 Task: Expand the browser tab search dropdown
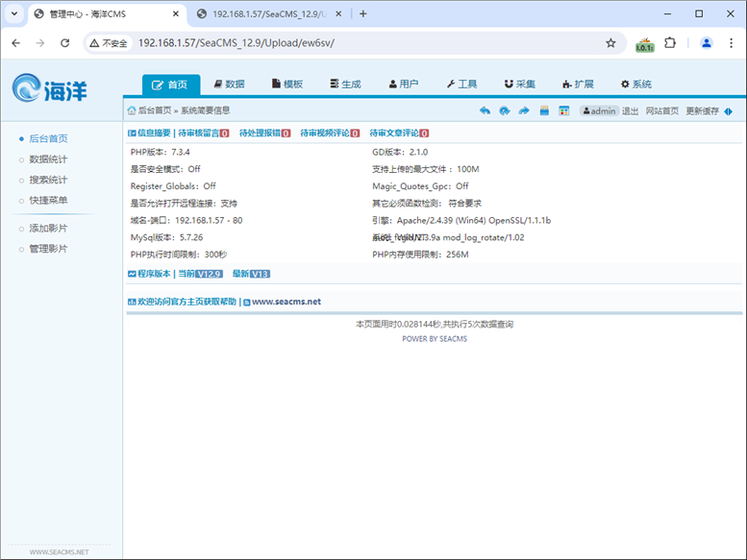click(x=13, y=13)
